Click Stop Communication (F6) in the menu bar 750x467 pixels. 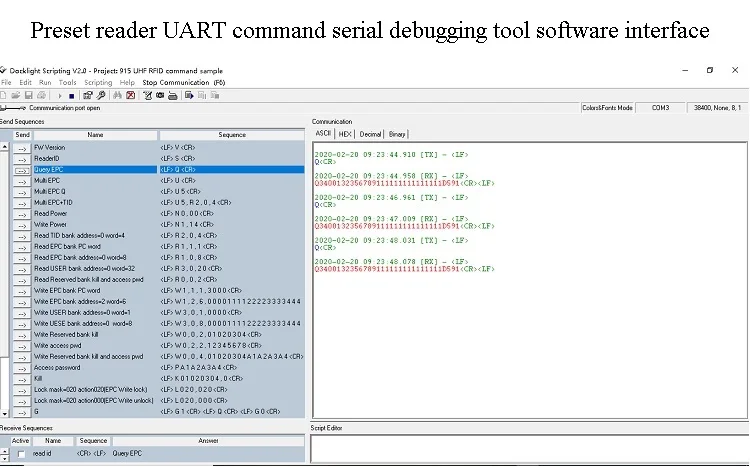[x=184, y=82]
